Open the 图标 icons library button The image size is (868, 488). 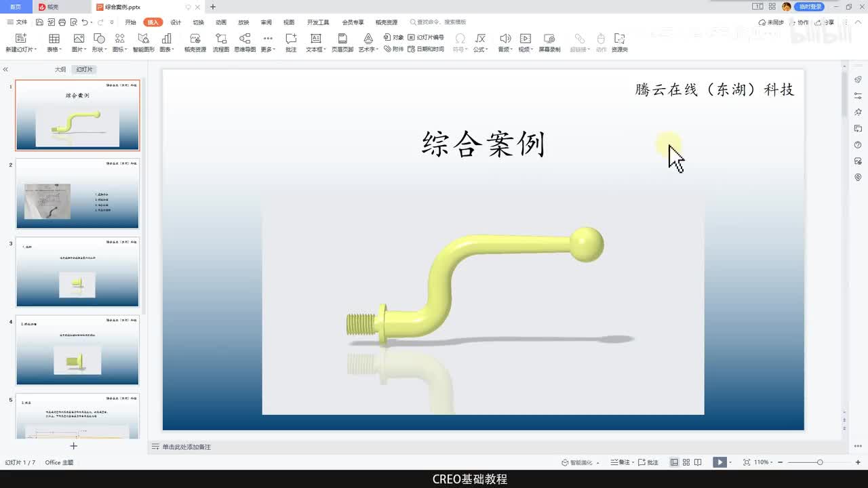(119, 38)
